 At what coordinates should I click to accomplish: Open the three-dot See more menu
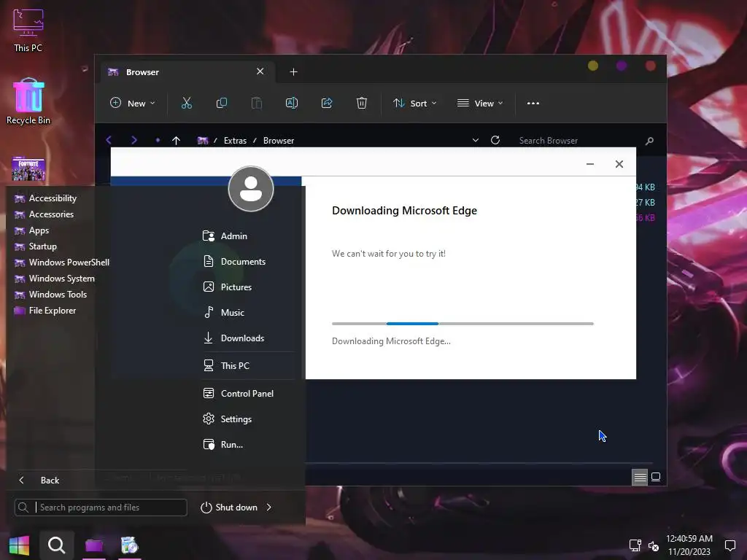tap(533, 104)
